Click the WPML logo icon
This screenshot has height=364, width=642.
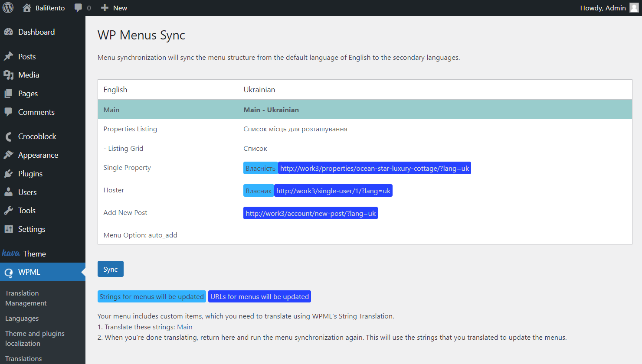click(8, 272)
